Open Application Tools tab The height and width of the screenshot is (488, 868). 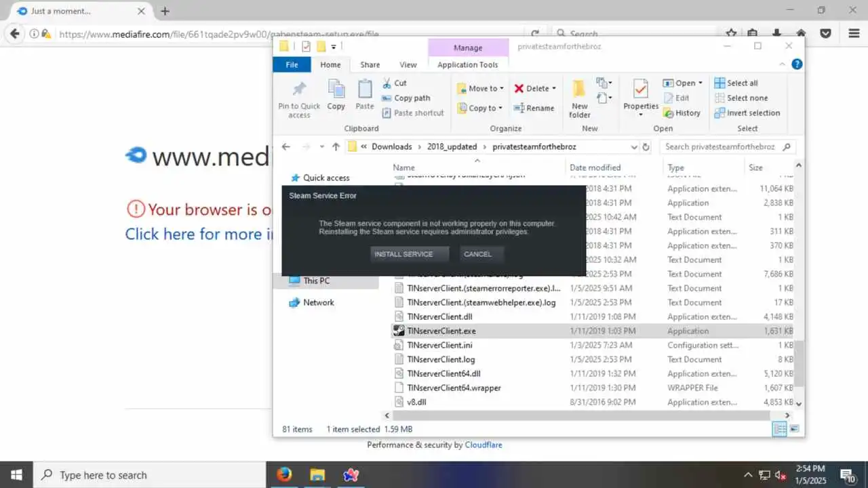pyautogui.click(x=468, y=64)
